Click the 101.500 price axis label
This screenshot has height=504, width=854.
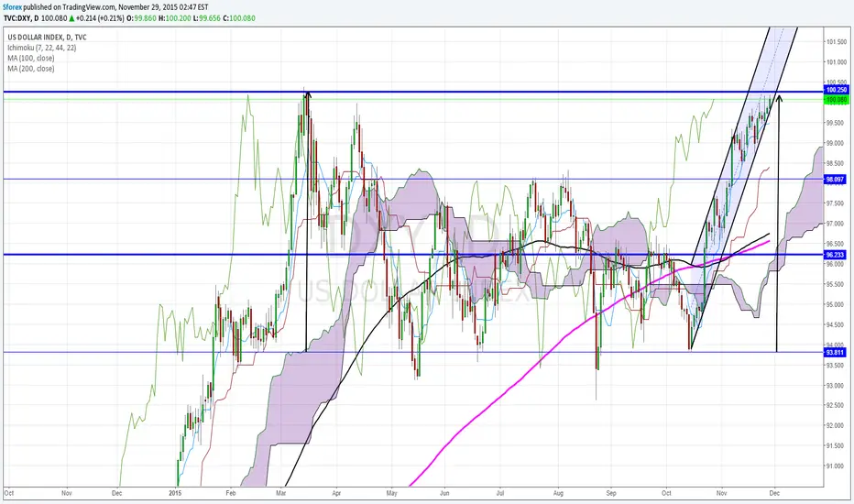837,42
